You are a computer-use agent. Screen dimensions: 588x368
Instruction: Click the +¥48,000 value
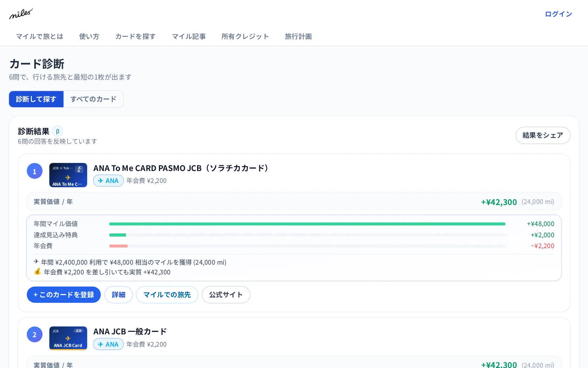pyautogui.click(x=540, y=224)
